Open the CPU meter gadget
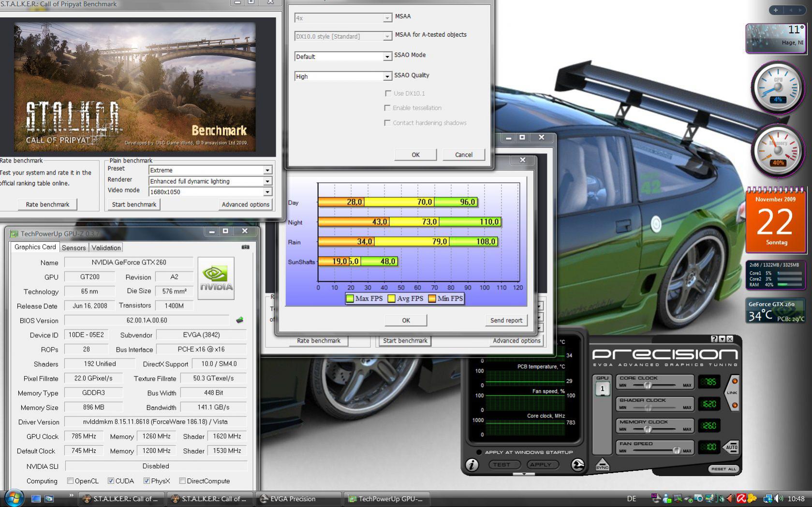812x507 pixels. tap(777, 87)
